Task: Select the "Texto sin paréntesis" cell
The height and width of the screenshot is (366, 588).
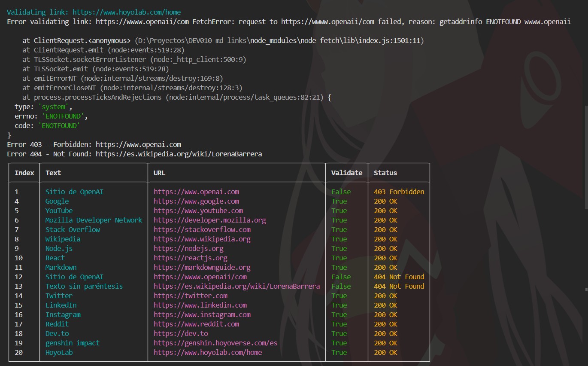Action: click(x=84, y=286)
